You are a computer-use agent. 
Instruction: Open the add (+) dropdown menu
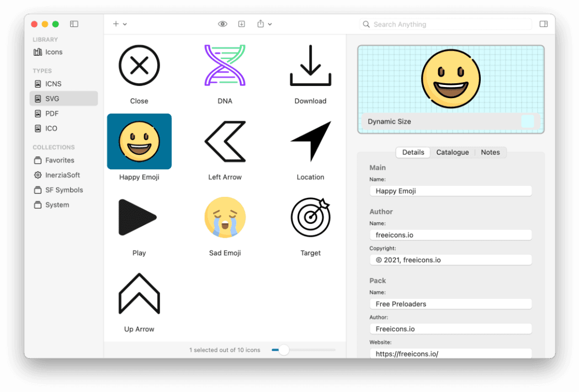(x=120, y=24)
